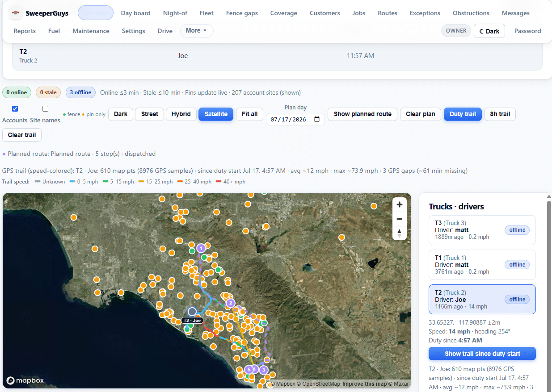552x392 pixels.
Task: Click Show trail since duty start
Action: (482, 354)
